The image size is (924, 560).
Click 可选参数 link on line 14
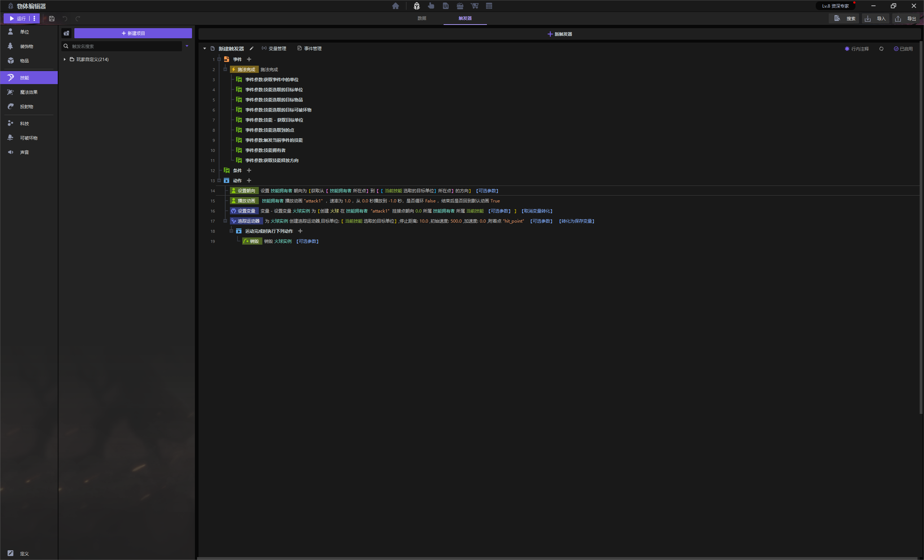[487, 191]
